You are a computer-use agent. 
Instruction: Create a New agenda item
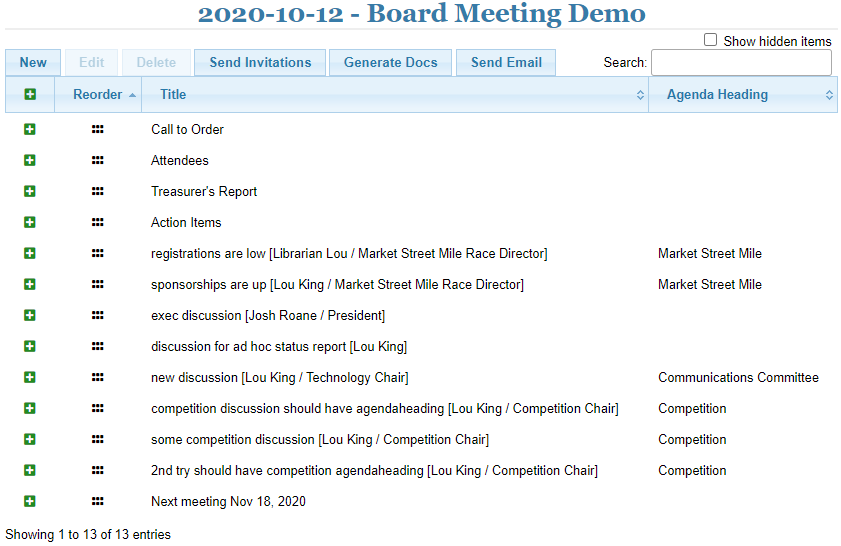tap(33, 63)
